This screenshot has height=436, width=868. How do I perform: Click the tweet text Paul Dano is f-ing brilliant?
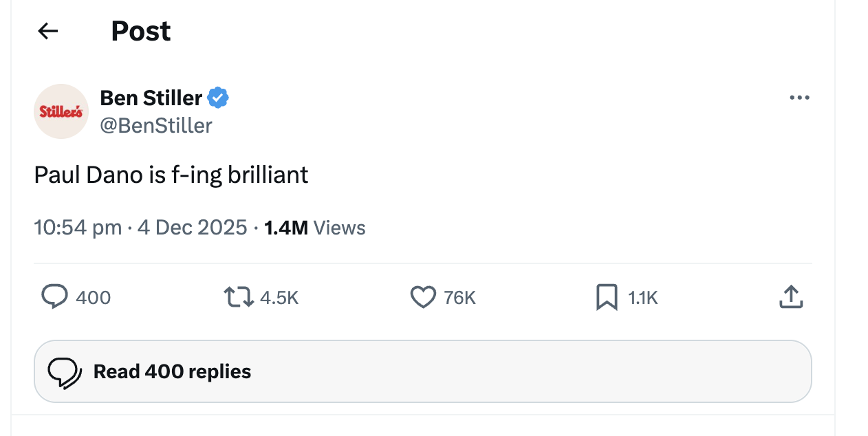pyautogui.click(x=170, y=175)
